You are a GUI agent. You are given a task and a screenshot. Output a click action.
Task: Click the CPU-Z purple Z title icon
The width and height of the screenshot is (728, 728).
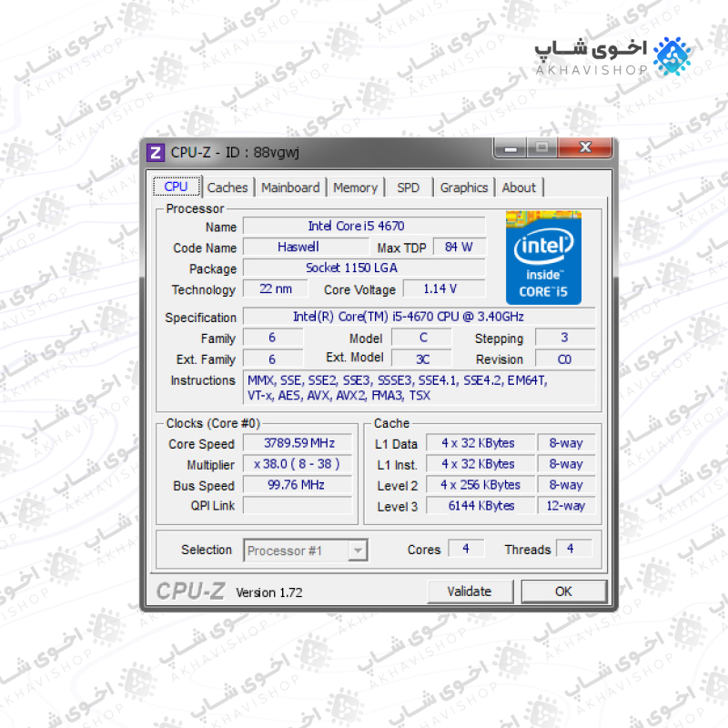(x=156, y=152)
